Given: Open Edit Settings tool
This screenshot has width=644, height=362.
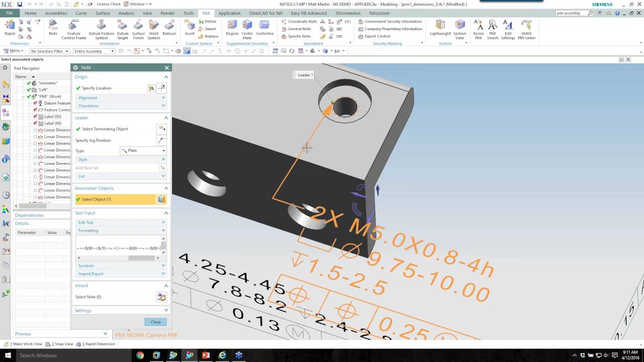Looking at the screenshot, I should click(508, 30).
